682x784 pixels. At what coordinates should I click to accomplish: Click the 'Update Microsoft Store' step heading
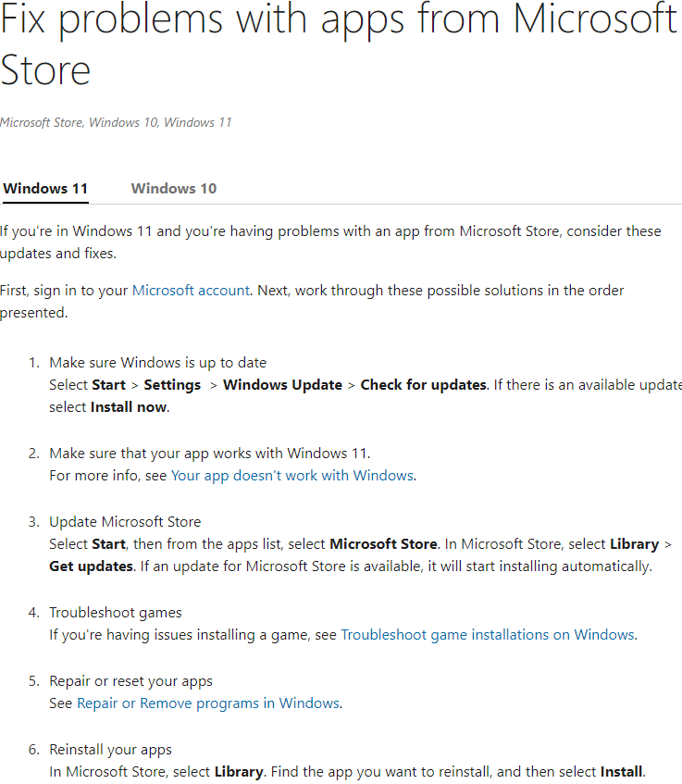coord(125,522)
